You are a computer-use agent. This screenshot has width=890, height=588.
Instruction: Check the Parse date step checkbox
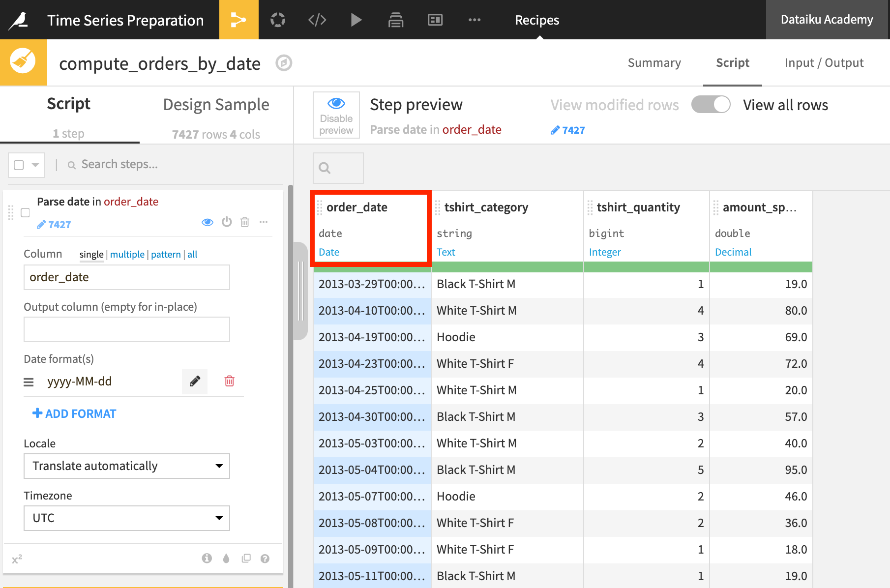26,212
